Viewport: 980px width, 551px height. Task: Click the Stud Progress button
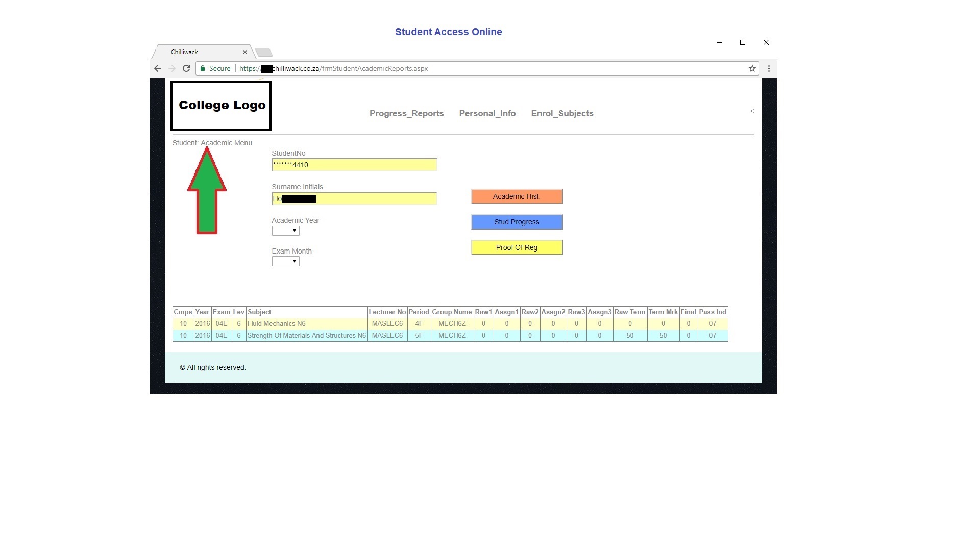tap(517, 222)
